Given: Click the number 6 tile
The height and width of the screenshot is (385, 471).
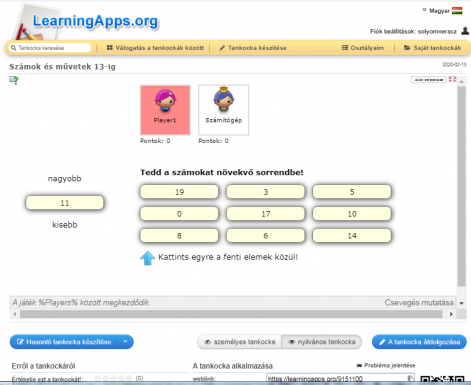Looking at the screenshot, I should click(x=266, y=236).
